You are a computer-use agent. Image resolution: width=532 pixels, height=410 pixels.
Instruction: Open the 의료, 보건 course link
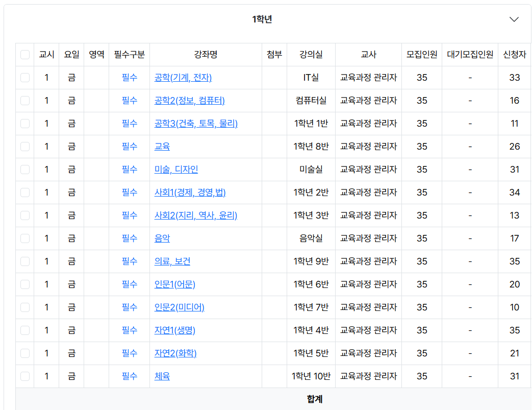click(x=172, y=261)
